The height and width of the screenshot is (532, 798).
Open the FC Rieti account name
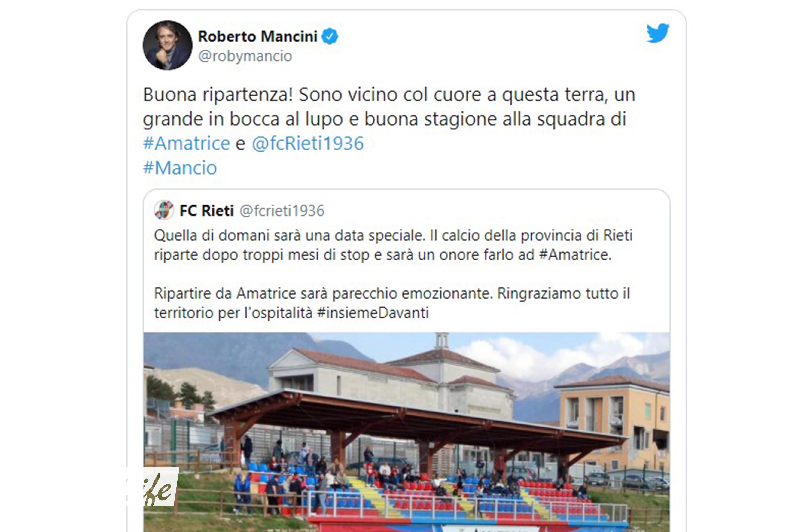[x=207, y=211]
